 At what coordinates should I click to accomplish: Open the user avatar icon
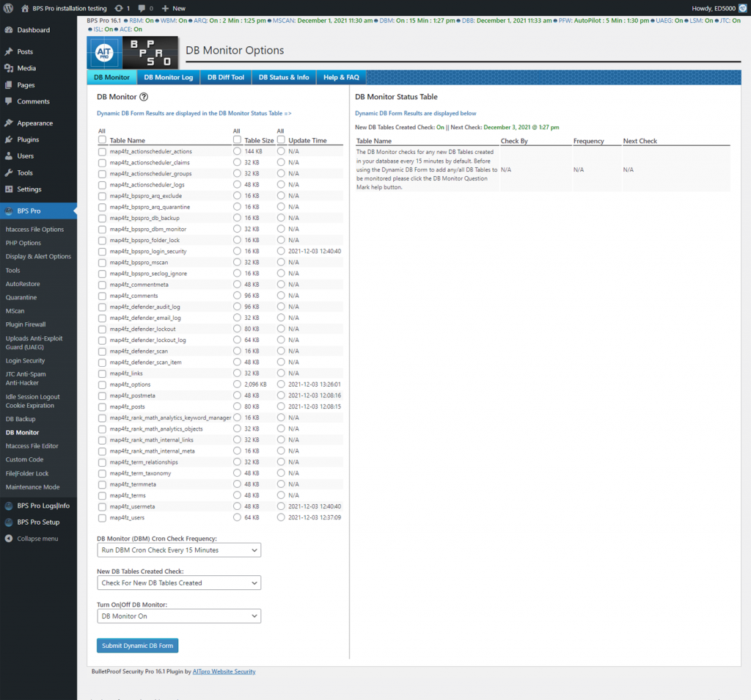[x=742, y=8]
